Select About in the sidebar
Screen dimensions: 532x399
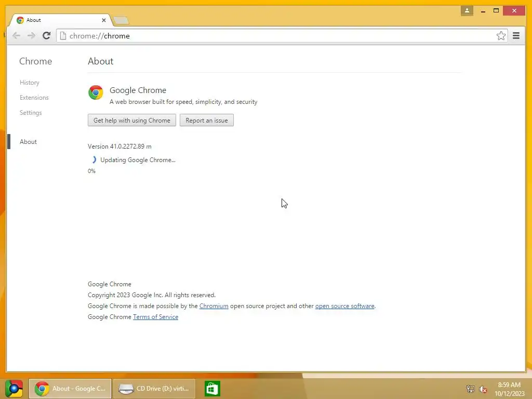tap(28, 142)
